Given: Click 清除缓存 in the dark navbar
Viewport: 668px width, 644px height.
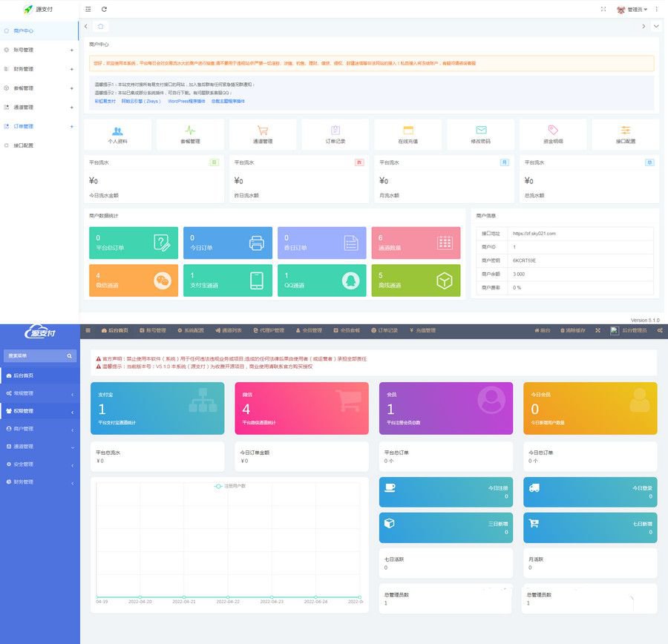Looking at the screenshot, I should tap(575, 330).
